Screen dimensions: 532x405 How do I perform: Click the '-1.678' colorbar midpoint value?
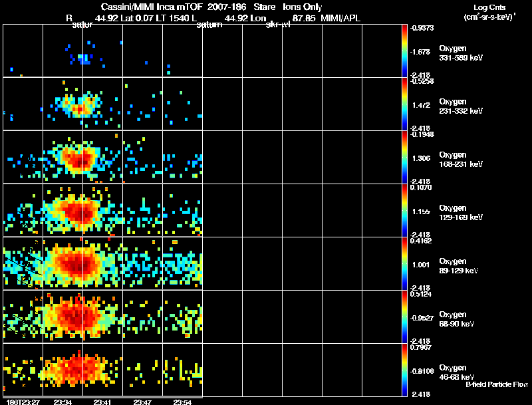click(420, 52)
